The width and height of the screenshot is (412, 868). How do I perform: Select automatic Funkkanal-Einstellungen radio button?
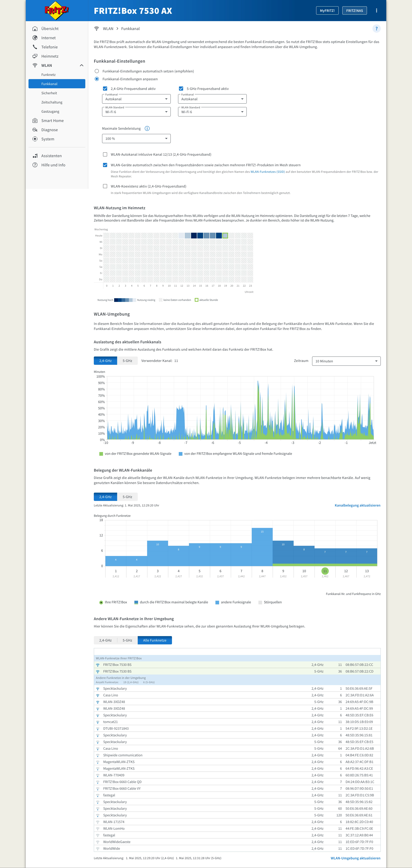click(97, 71)
